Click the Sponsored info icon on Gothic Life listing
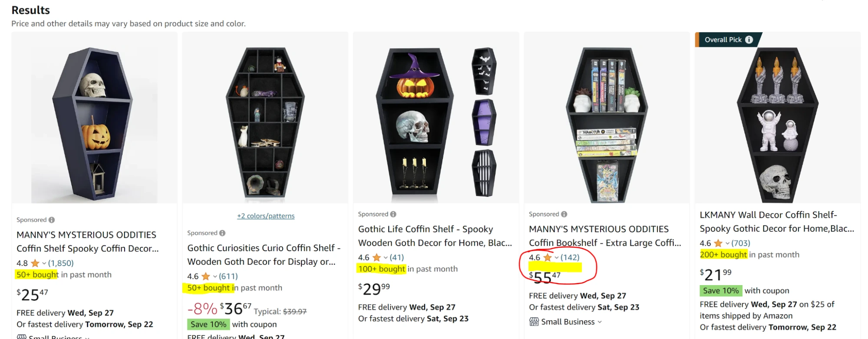868x339 pixels. click(393, 214)
